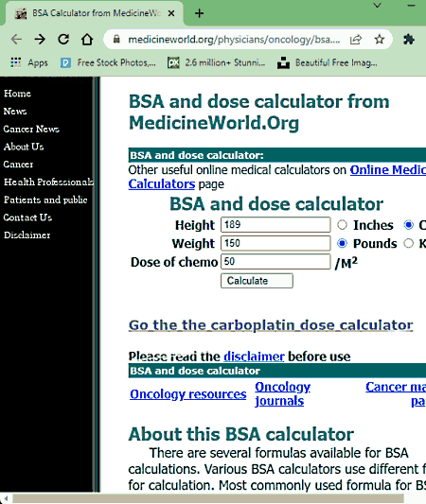The image size is (426, 504).
Task: Select the Kilograms radio button next to Pounds
Action: tap(409, 243)
